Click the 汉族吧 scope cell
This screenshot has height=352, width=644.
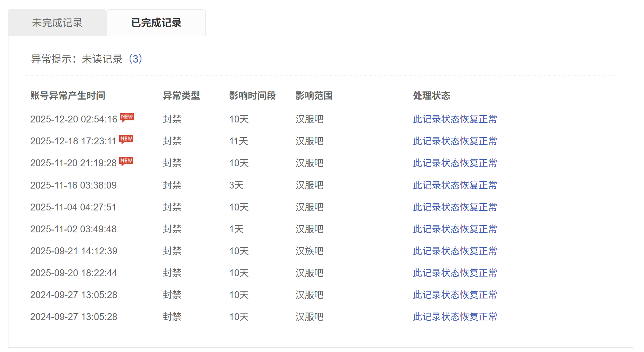pos(309,251)
